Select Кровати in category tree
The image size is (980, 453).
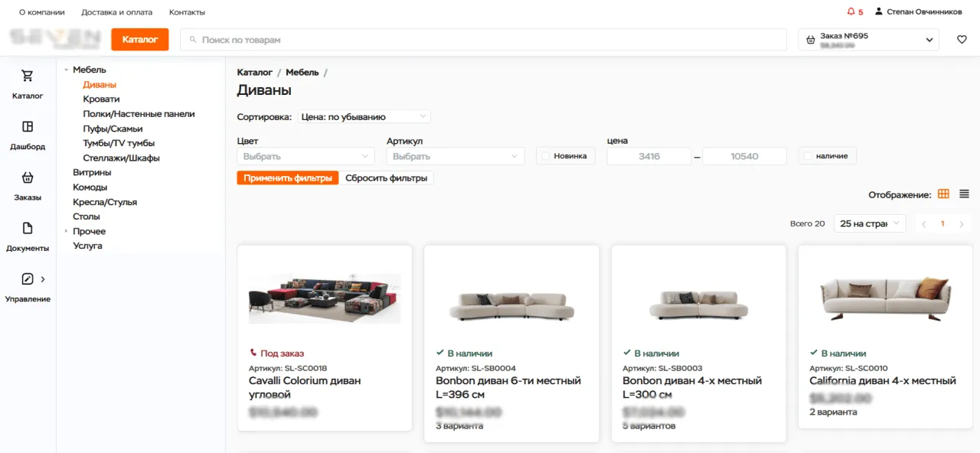[x=101, y=99]
